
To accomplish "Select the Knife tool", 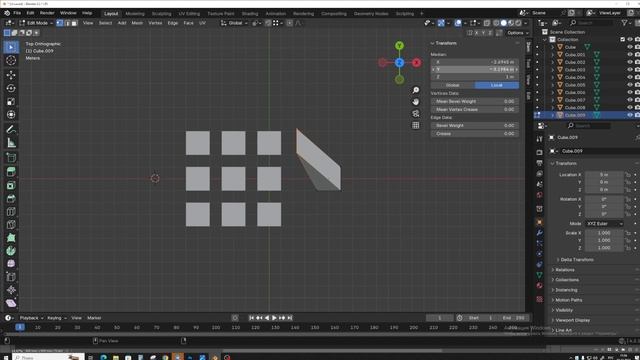I will (x=11, y=225).
